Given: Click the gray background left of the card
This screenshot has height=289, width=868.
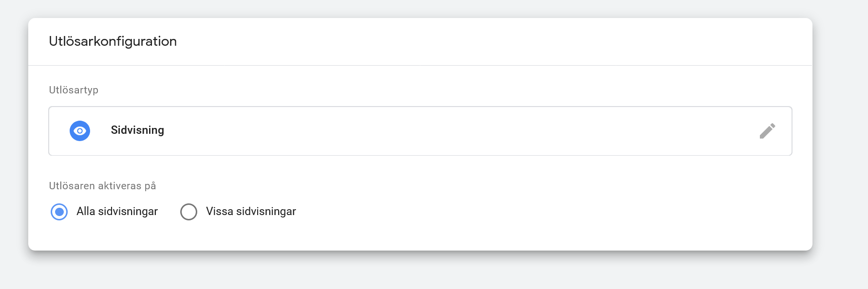Looking at the screenshot, I should tap(14, 136).
